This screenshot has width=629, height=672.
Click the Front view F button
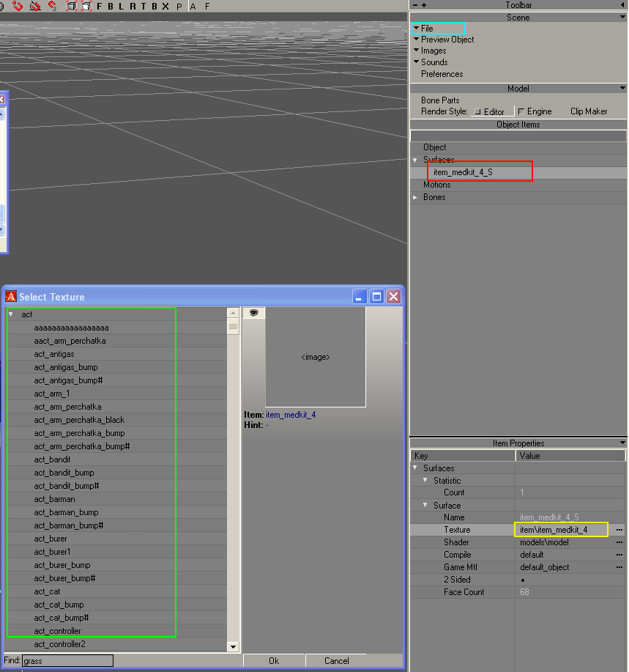(100, 6)
